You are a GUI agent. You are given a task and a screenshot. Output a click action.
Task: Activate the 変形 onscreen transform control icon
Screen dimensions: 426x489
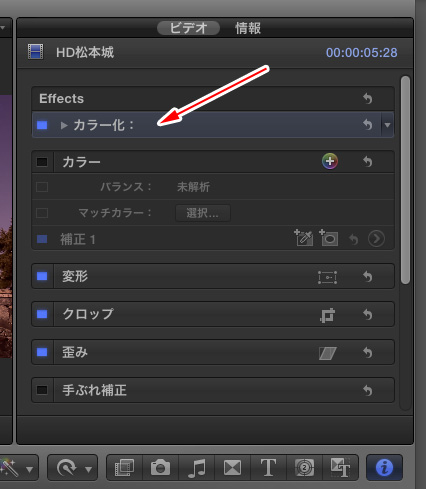[327, 277]
